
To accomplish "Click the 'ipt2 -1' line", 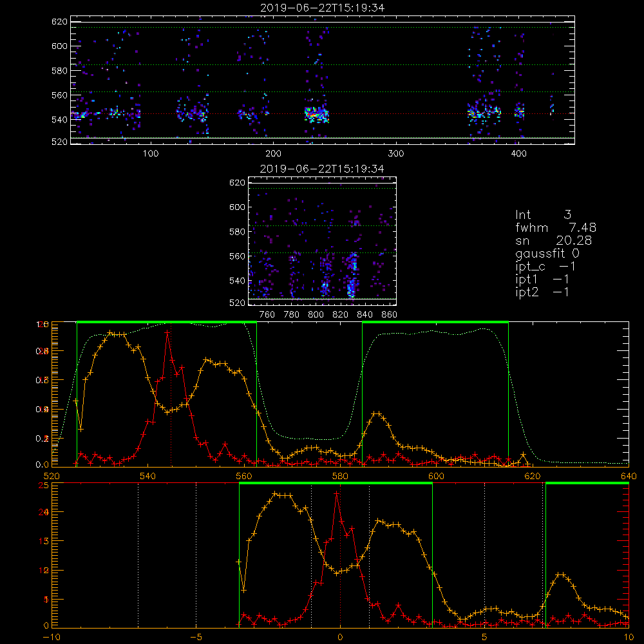I will pos(542,292).
